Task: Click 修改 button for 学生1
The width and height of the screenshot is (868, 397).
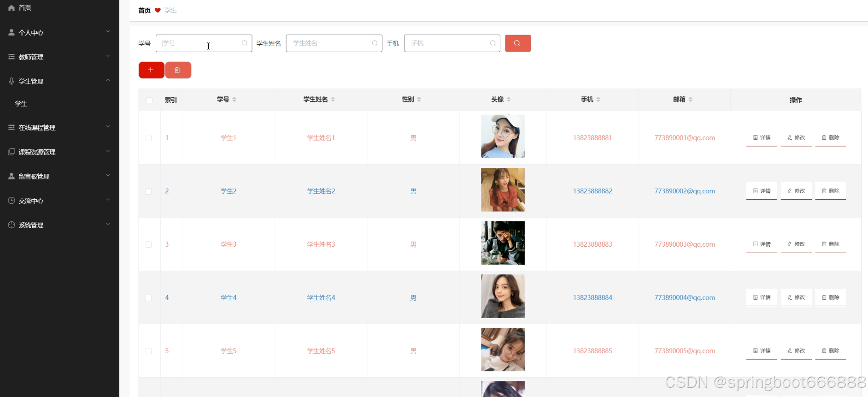Action: 796,138
